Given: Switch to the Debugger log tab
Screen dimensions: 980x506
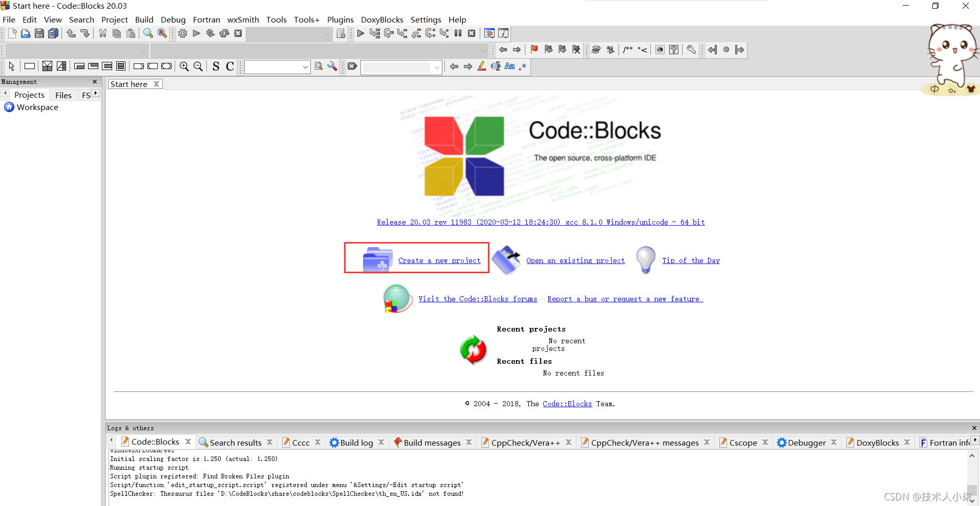Looking at the screenshot, I should pyautogui.click(x=806, y=443).
